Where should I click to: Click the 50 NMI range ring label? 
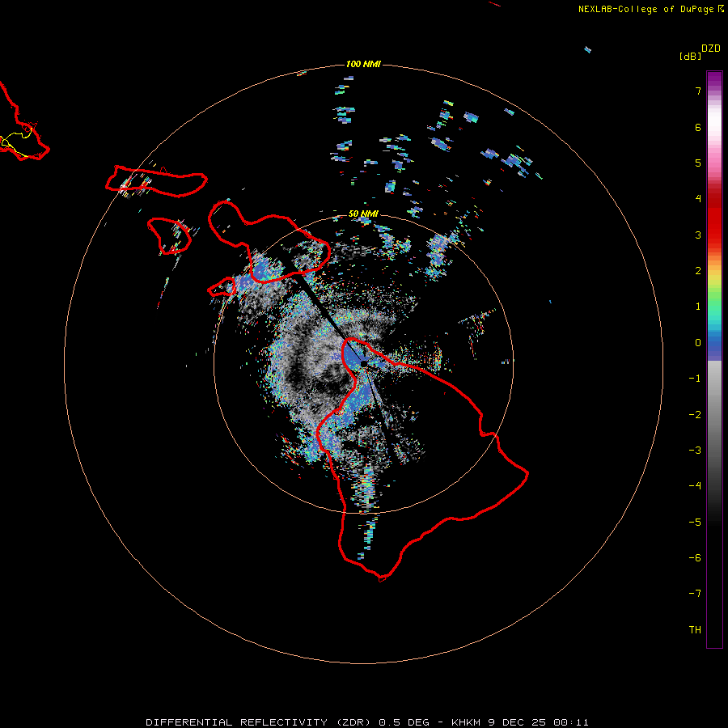(x=363, y=214)
